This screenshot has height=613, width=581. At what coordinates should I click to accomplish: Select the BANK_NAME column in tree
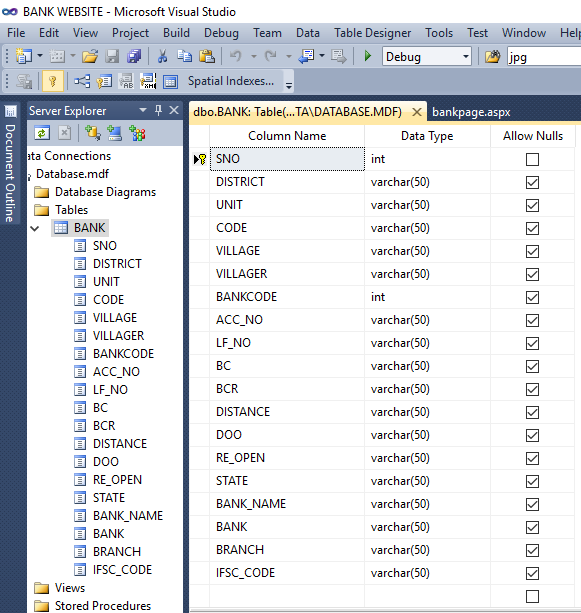(127, 516)
